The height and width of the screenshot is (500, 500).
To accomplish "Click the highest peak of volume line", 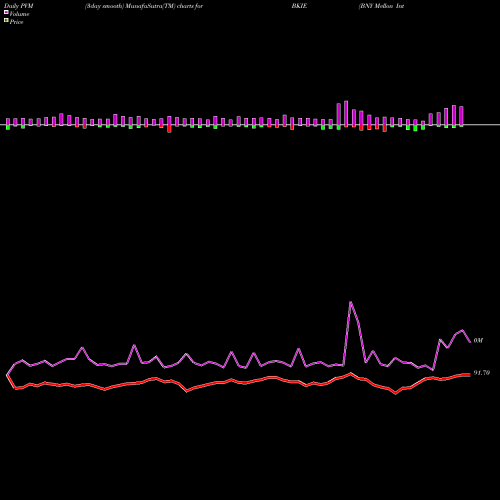I will (x=350, y=302).
